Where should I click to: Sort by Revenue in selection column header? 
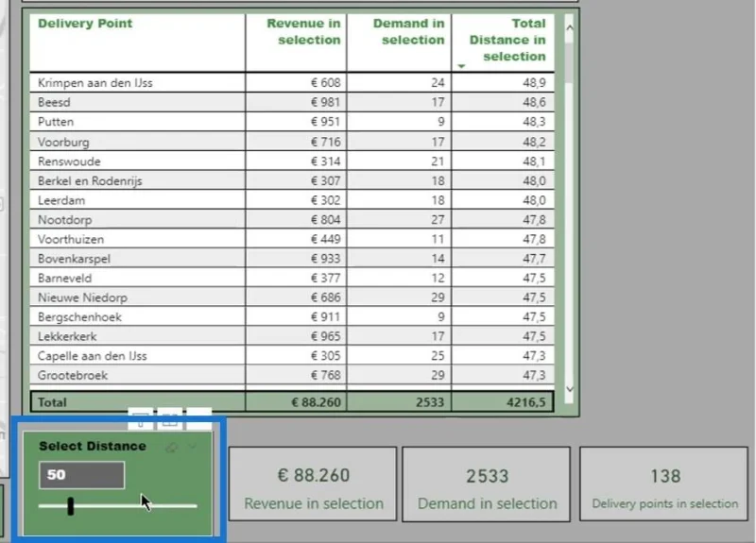303,32
